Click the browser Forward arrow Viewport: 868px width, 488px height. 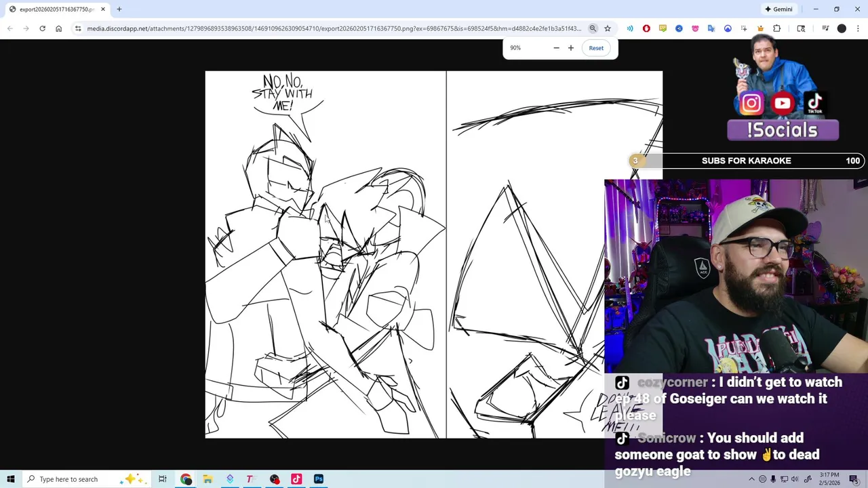26,28
